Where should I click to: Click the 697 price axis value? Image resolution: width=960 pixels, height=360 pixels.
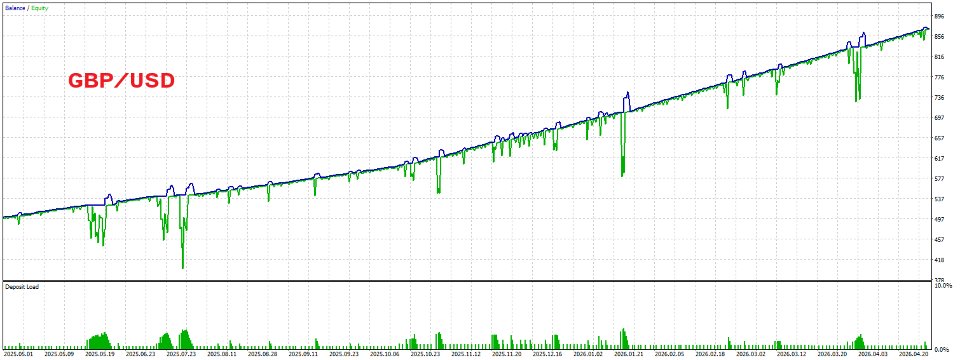tap(939, 118)
